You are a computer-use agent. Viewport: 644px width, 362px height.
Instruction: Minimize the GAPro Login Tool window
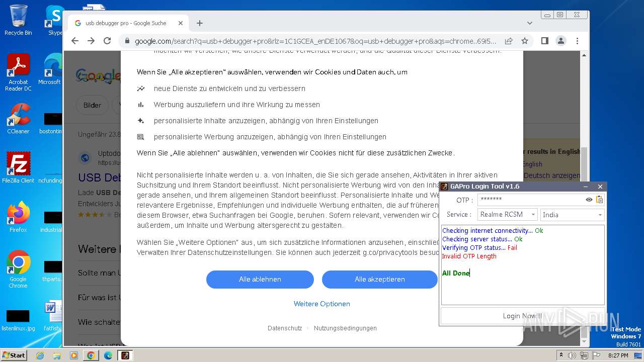point(586,187)
